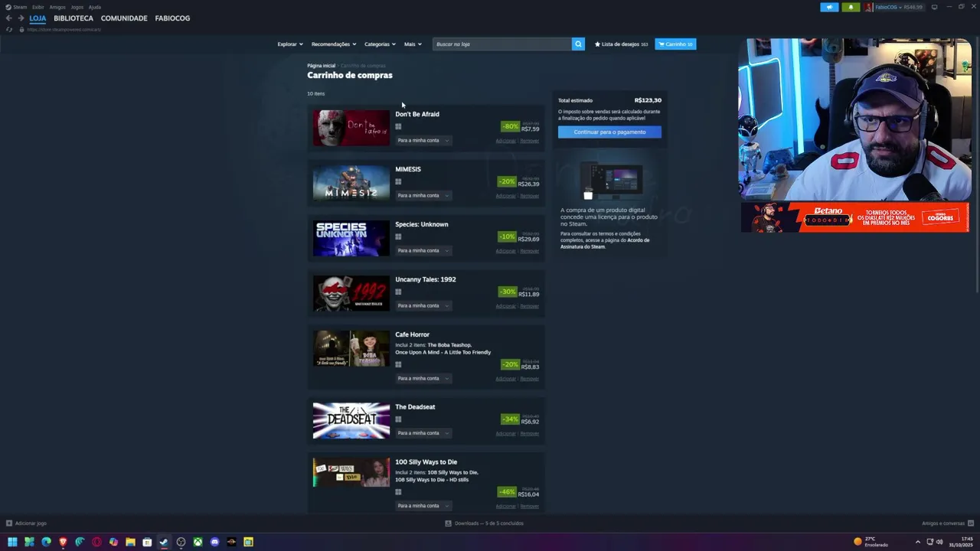
Task: Open the Jogos menu
Action: 77,7
